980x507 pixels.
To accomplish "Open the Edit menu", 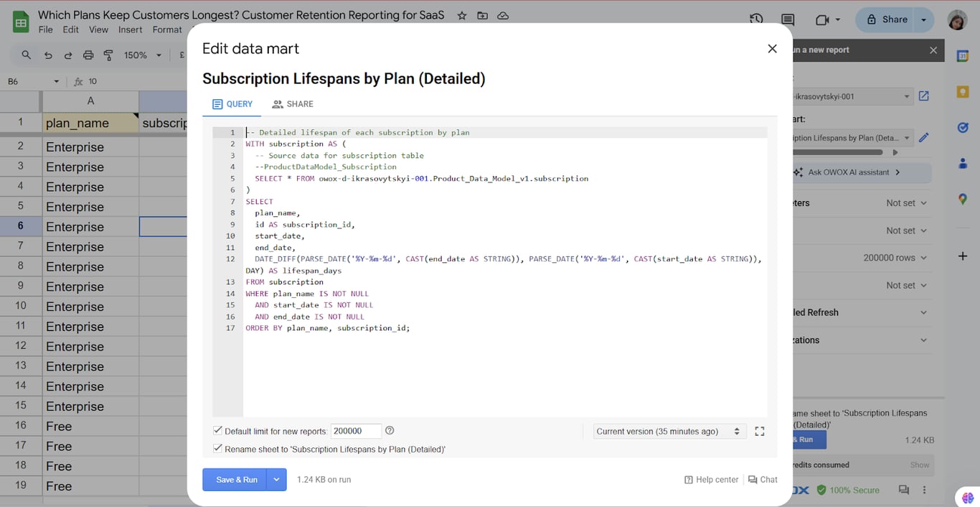I will click(70, 29).
